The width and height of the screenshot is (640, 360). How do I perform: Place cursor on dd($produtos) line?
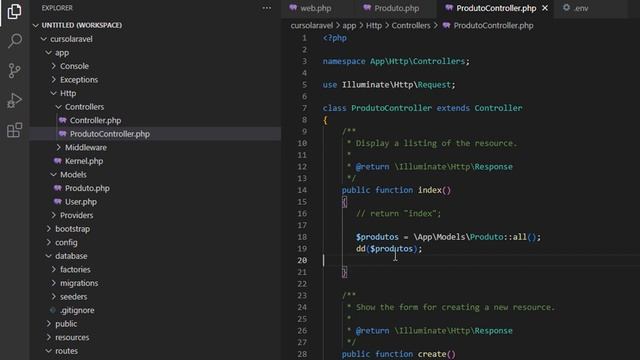(x=389, y=249)
